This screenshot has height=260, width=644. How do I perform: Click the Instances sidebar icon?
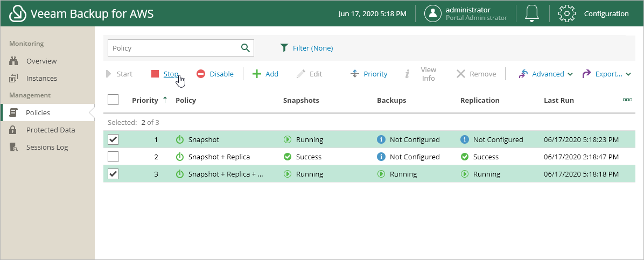pyautogui.click(x=13, y=79)
